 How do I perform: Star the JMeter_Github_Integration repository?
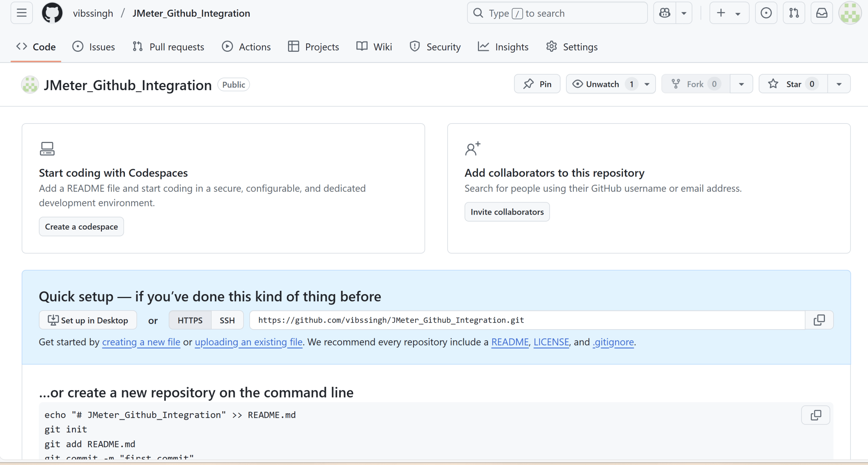click(793, 84)
